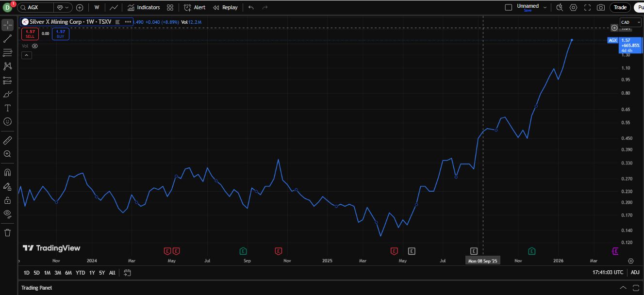Image resolution: width=644 pixels, height=295 pixels.
Task: Click the red 1.57 SELL button
Action: click(30, 33)
